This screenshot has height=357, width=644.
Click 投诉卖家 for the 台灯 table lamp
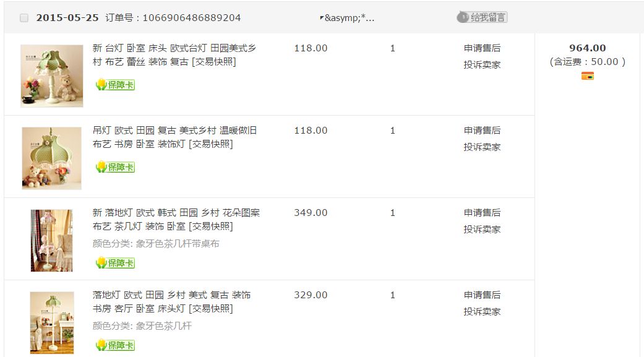click(x=482, y=65)
